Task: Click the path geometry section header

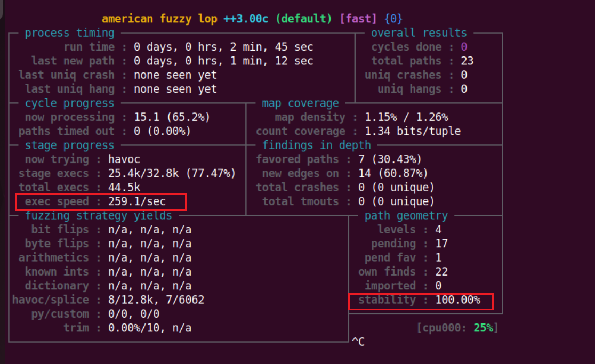Action: tap(406, 216)
